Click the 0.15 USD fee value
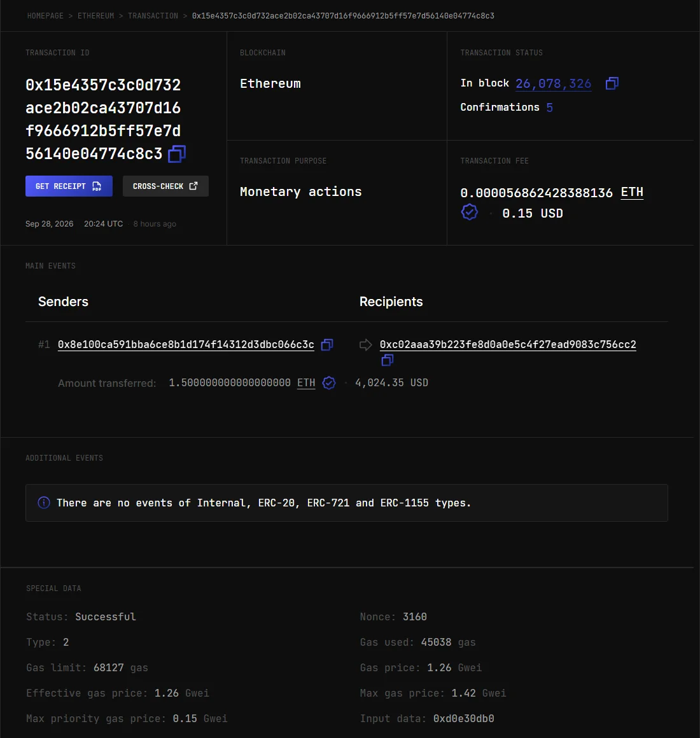 533,213
